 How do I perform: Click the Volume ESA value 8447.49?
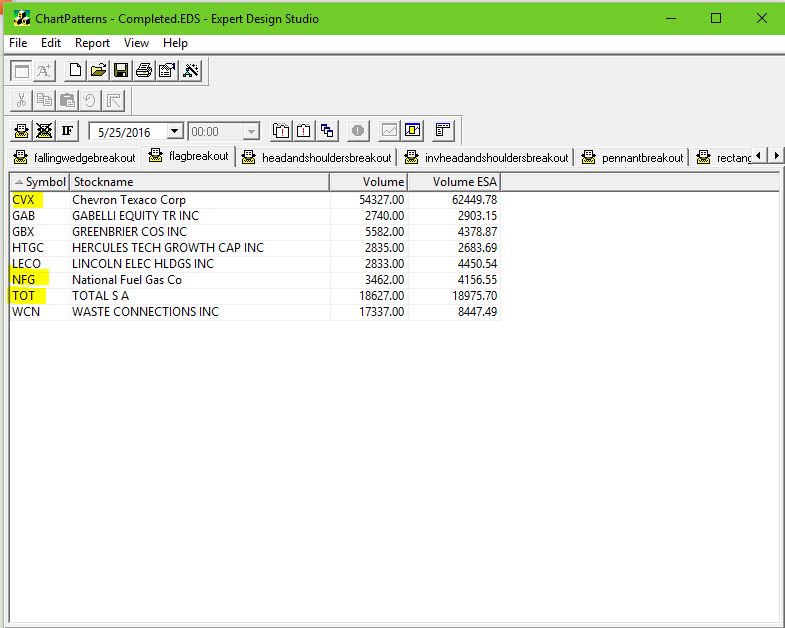click(x=477, y=312)
